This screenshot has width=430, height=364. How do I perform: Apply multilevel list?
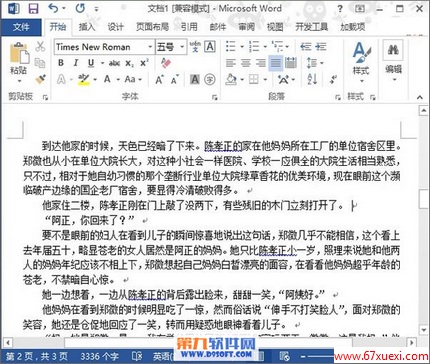[x=277, y=47]
